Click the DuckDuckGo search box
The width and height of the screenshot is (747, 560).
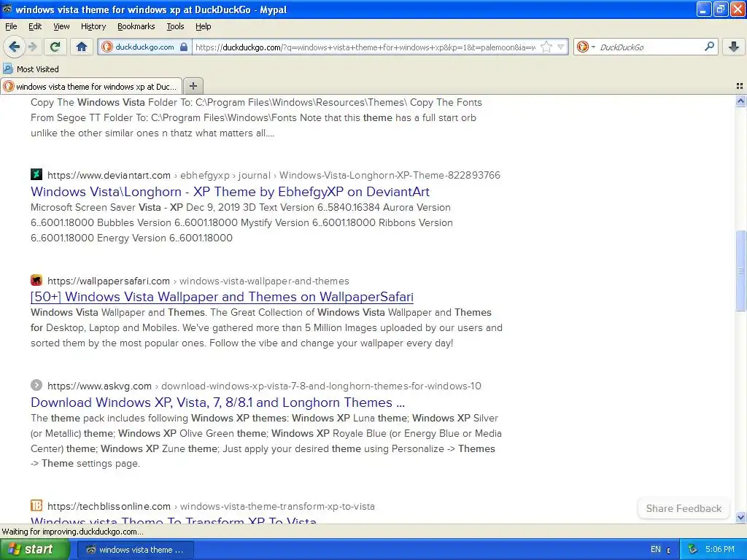[650, 47]
